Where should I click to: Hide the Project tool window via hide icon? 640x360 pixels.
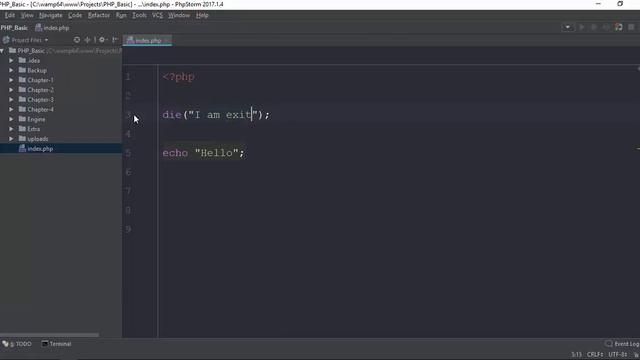pos(115,40)
